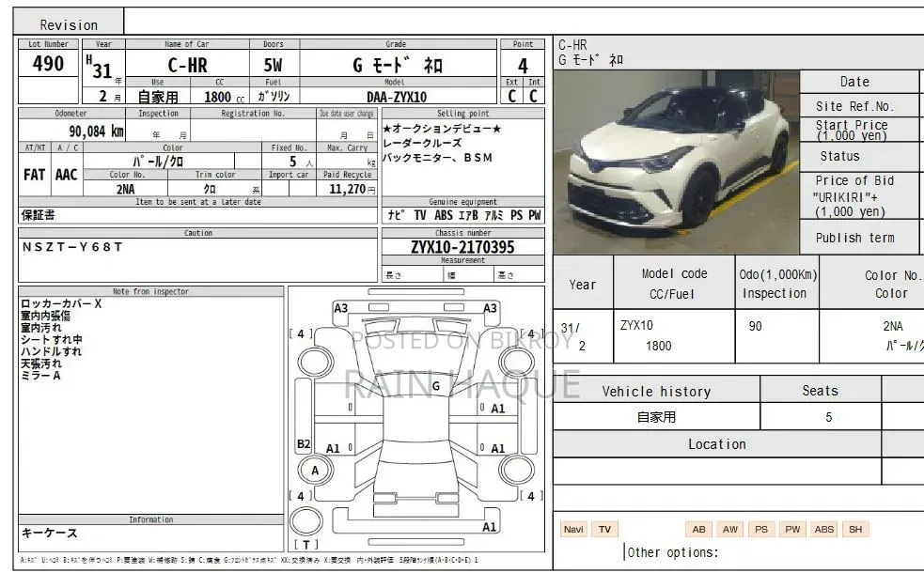Select model code DAA-ZYX10
Image resolution: width=924 pixels, height=588 pixels.
[398, 97]
